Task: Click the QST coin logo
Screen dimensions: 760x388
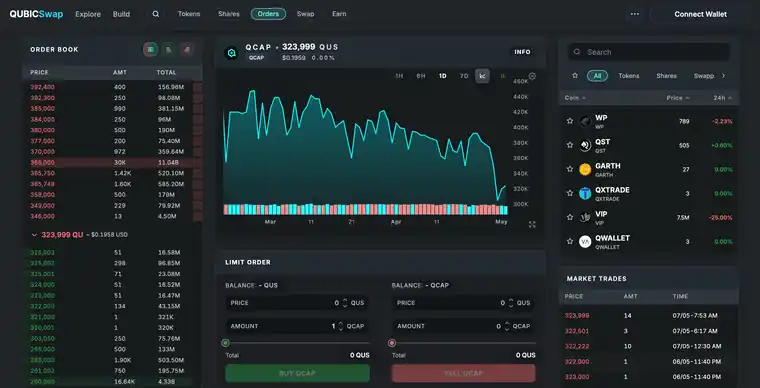Action: tap(585, 145)
